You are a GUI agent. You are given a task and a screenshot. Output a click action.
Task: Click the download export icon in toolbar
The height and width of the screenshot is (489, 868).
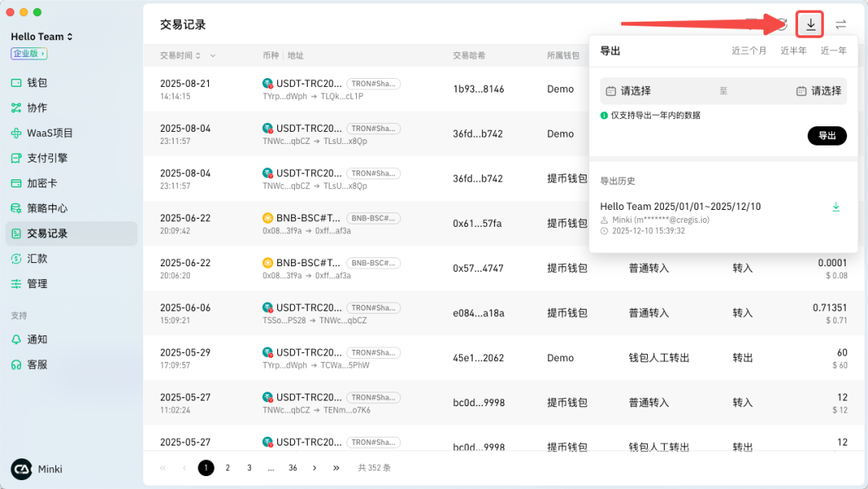809,24
